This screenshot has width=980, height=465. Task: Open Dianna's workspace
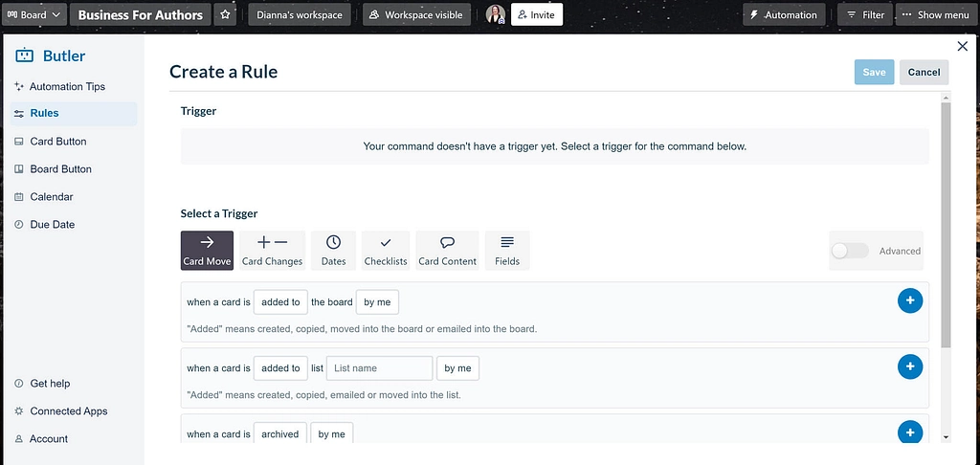300,15
